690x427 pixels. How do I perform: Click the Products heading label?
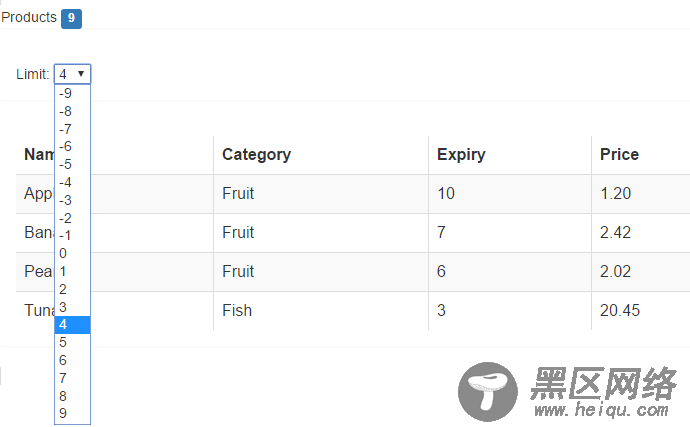coord(29,17)
